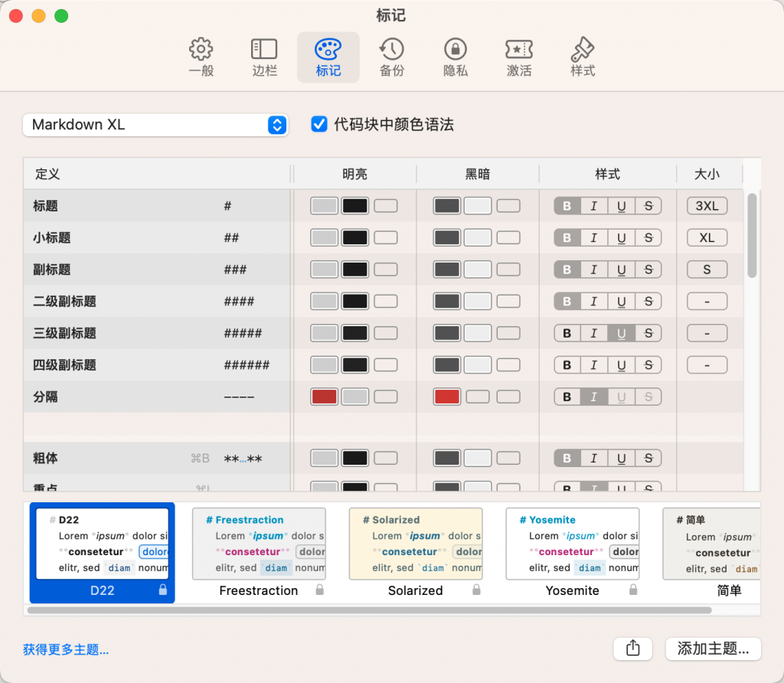Click the 添加主题 button

coord(713,649)
